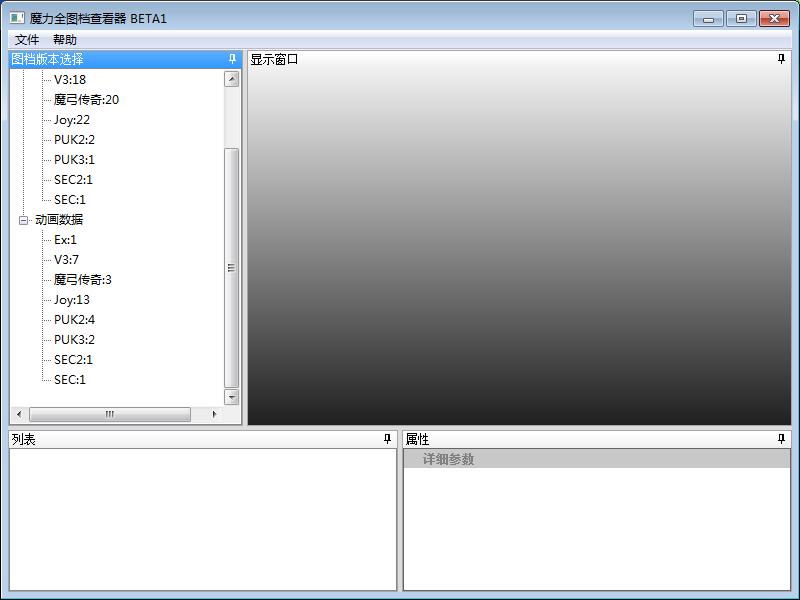Open the 帮助 menu
This screenshot has width=800, height=600.
tap(65, 40)
